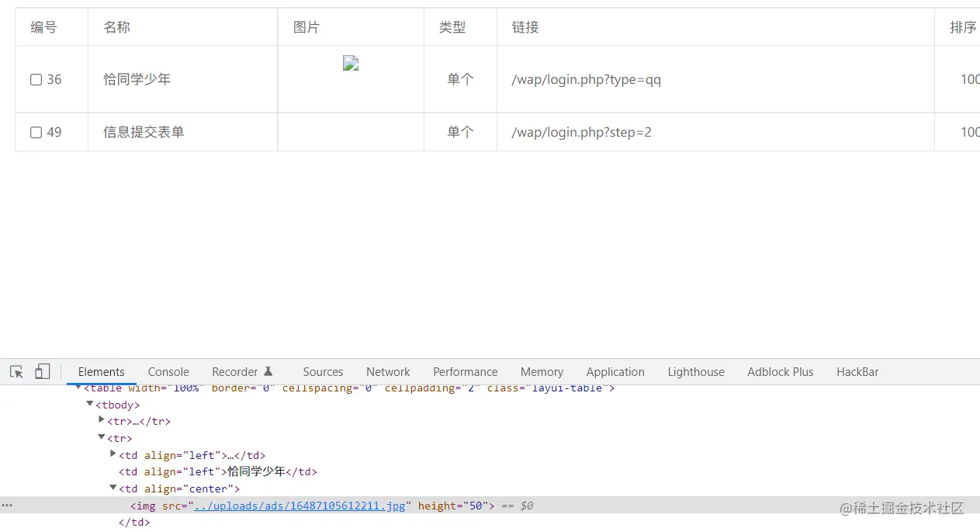Open the HackBar tab

[x=857, y=372]
